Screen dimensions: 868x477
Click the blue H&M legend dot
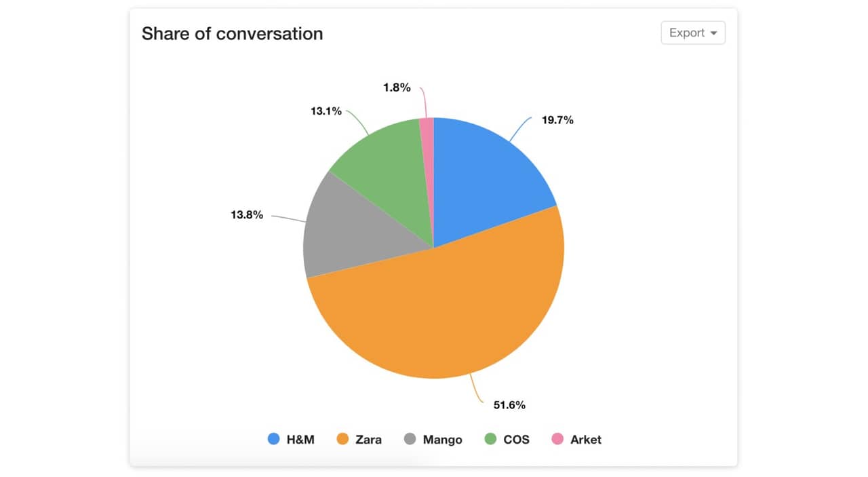(274, 439)
